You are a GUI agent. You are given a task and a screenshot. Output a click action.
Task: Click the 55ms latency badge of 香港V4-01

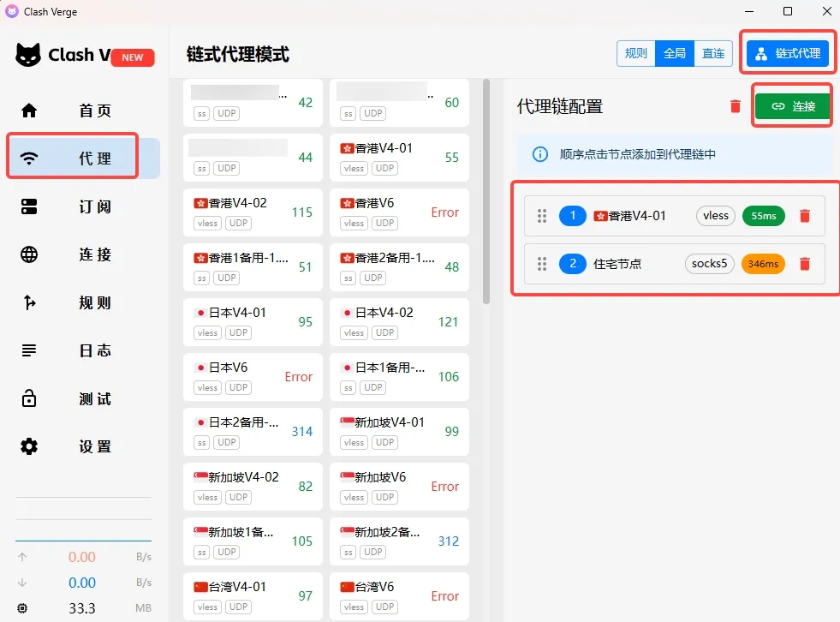tap(762, 216)
